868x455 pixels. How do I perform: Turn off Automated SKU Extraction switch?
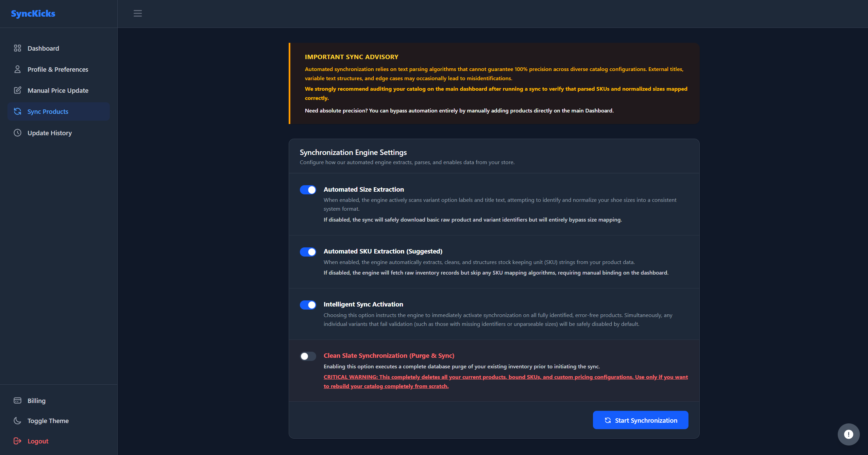[308, 252]
